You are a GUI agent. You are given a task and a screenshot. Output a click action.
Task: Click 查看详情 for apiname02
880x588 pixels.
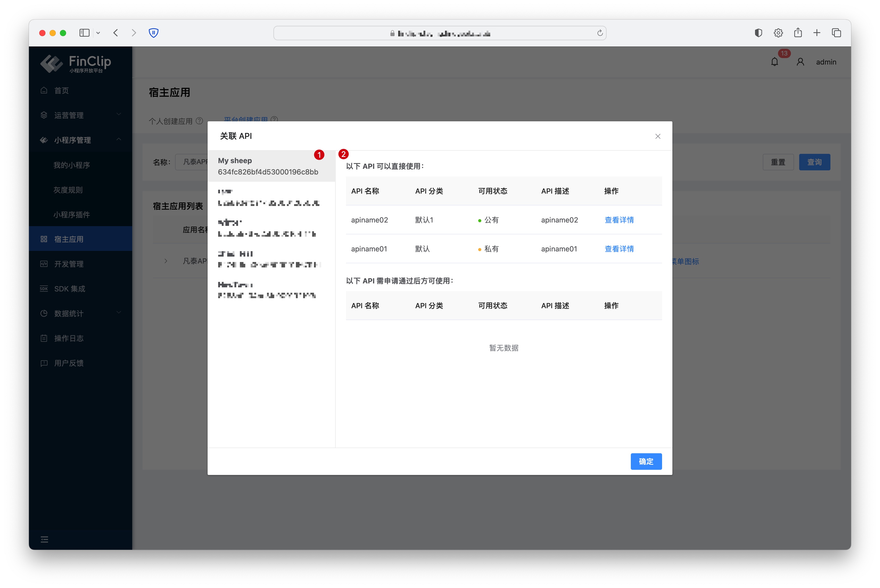coord(619,220)
